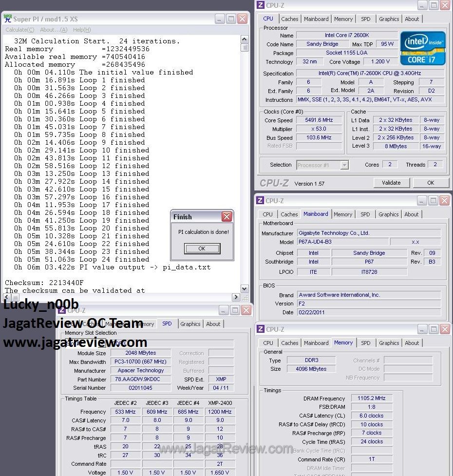Select SPD tab in bottom Memory CPU-Z window
The image size is (453, 476).
point(366,343)
